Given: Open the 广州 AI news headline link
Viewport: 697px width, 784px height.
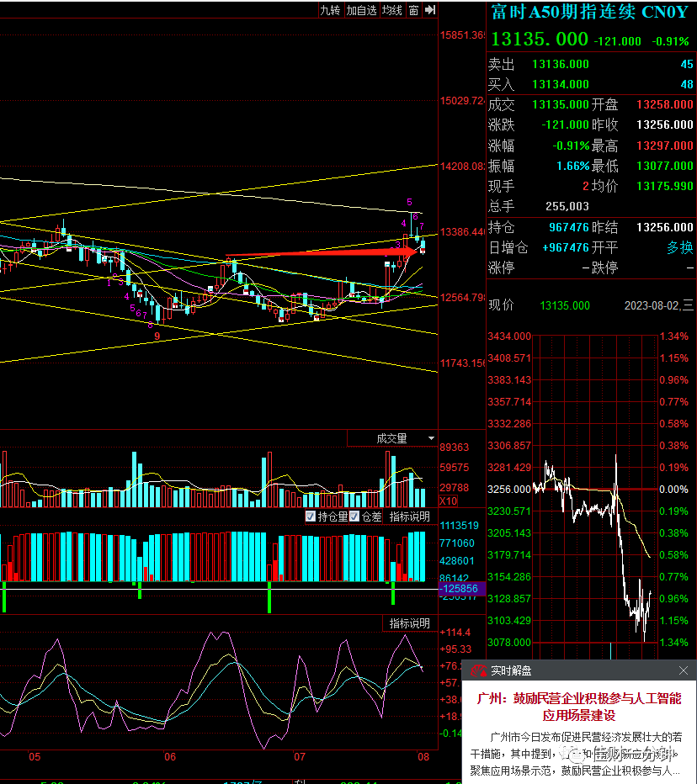Looking at the screenshot, I should pyautogui.click(x=579, y=707).
